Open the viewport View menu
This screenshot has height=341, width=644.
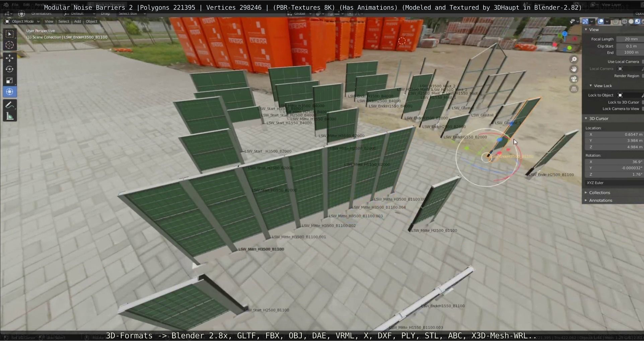click(x=49, y=21)
